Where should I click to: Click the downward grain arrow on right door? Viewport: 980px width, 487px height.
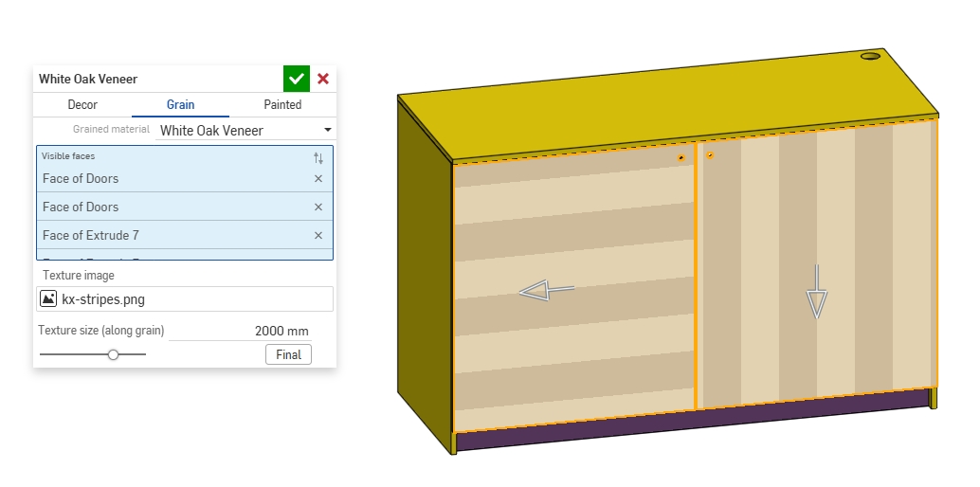(816, 292)
